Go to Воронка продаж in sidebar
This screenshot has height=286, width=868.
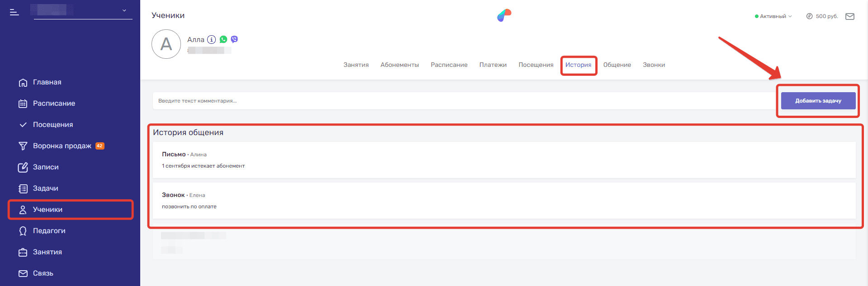62,146
